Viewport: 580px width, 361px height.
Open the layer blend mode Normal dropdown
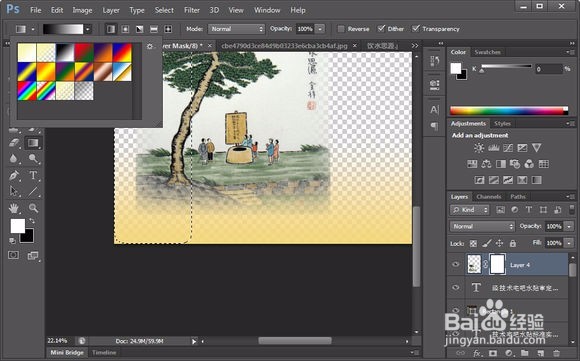[x=482, y=226]
